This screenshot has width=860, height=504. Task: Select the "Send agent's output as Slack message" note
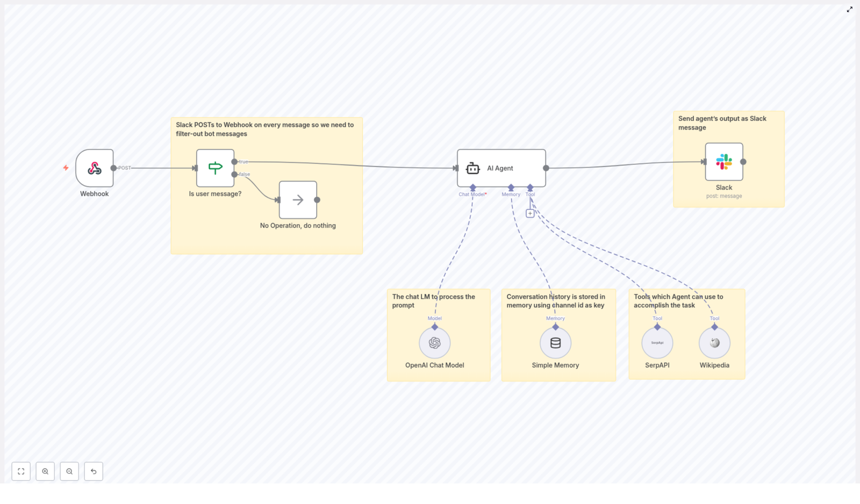[x=722, y=123]
